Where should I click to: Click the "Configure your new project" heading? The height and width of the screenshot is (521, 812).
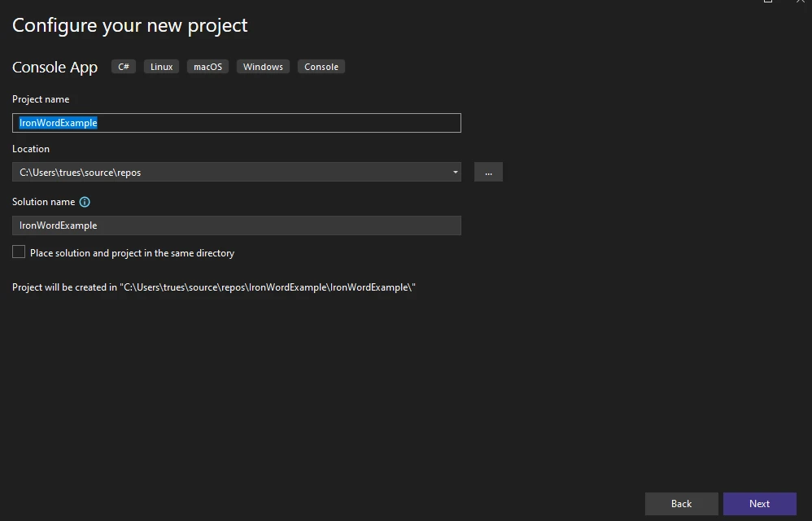(x=130, y=25)
